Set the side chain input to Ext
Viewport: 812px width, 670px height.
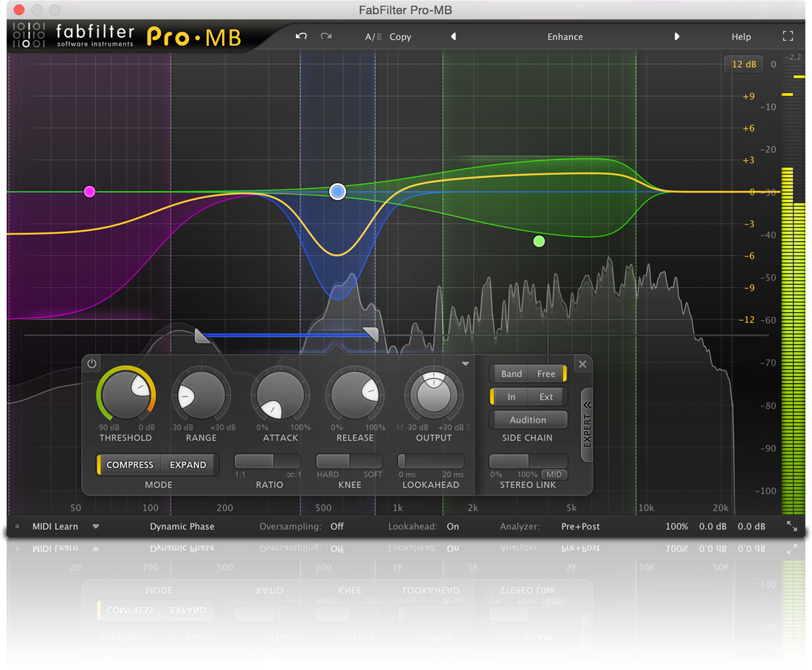[546, 396]
